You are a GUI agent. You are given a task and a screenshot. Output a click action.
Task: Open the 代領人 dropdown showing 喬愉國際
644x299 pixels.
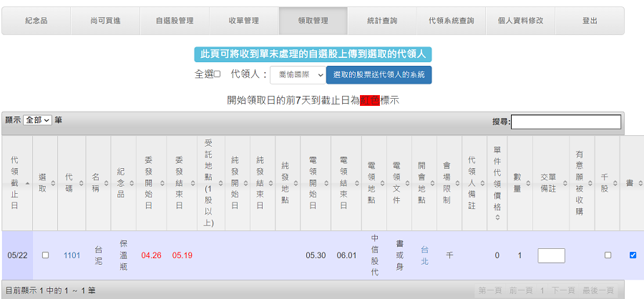[298, 74]
